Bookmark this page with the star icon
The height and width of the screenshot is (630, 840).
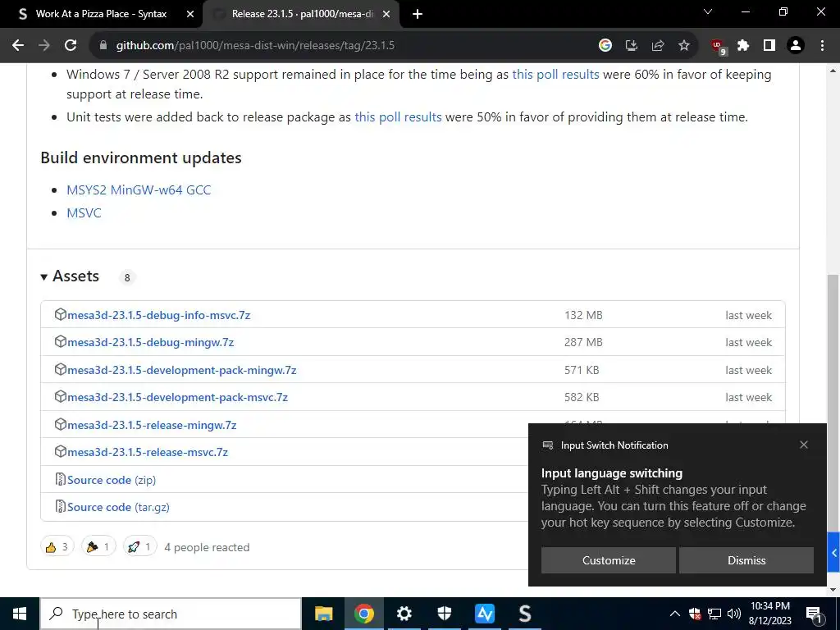tap(684, 46)
